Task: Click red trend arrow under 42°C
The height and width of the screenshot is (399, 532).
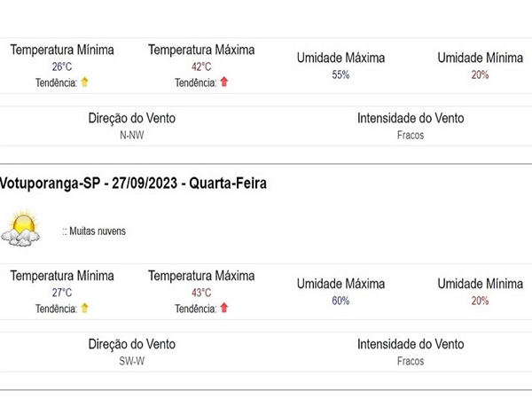Action: pyautogui.click(x=224, y=82)
